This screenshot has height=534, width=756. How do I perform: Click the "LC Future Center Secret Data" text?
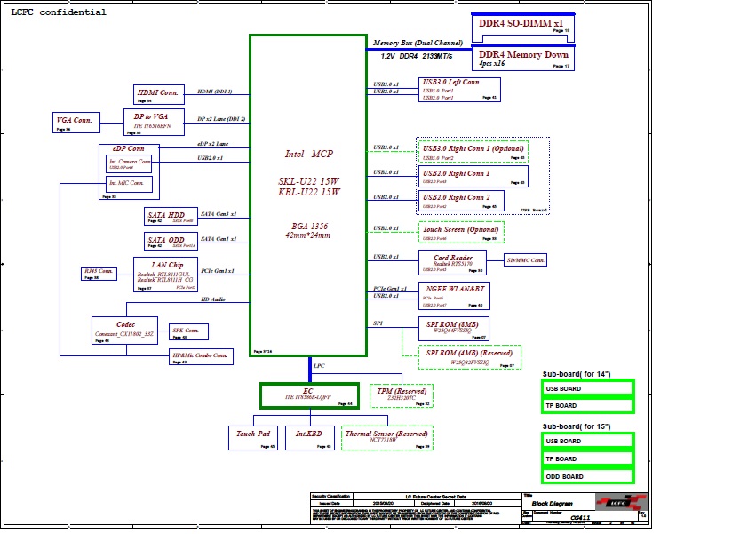click(436, 497)
